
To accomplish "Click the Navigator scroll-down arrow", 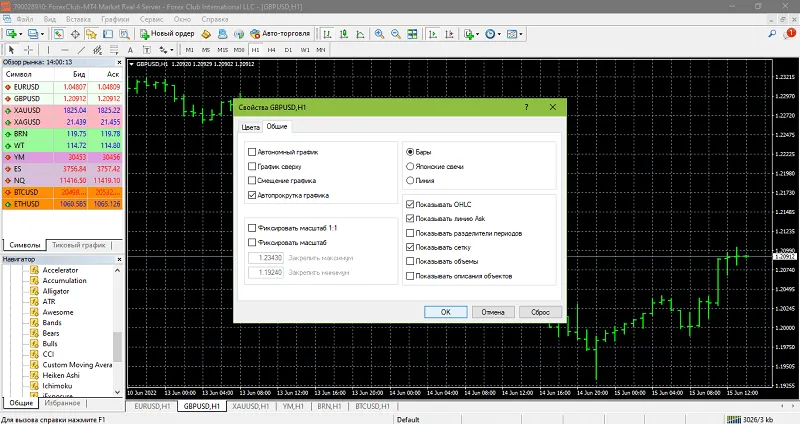I will click(117, 392).
